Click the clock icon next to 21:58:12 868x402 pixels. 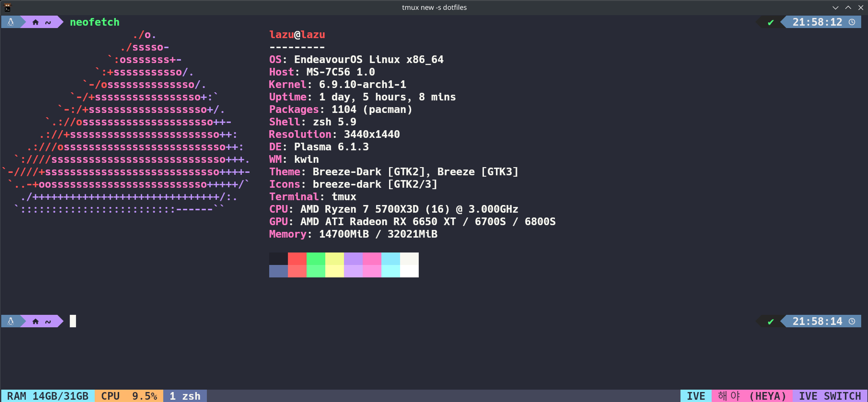(x=852, y=22)
